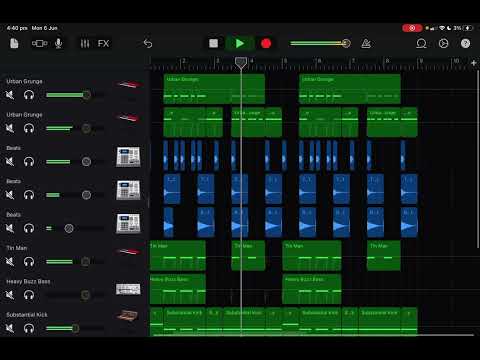The width and height of the screenshot is (480, 360).
Task: Open the help question mark icon
Action: coord(465,43)
